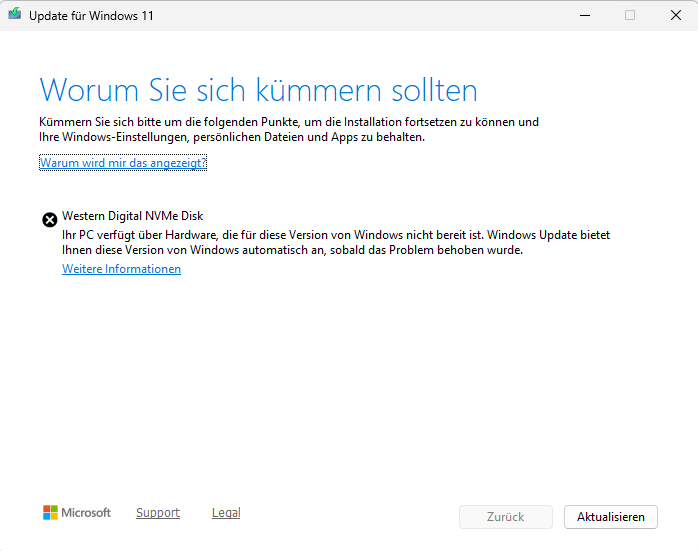The image size is (698, 551).
Task: Click the 'Windows-Einstellungen' word in the intro text
Action: tap(126, 137)
